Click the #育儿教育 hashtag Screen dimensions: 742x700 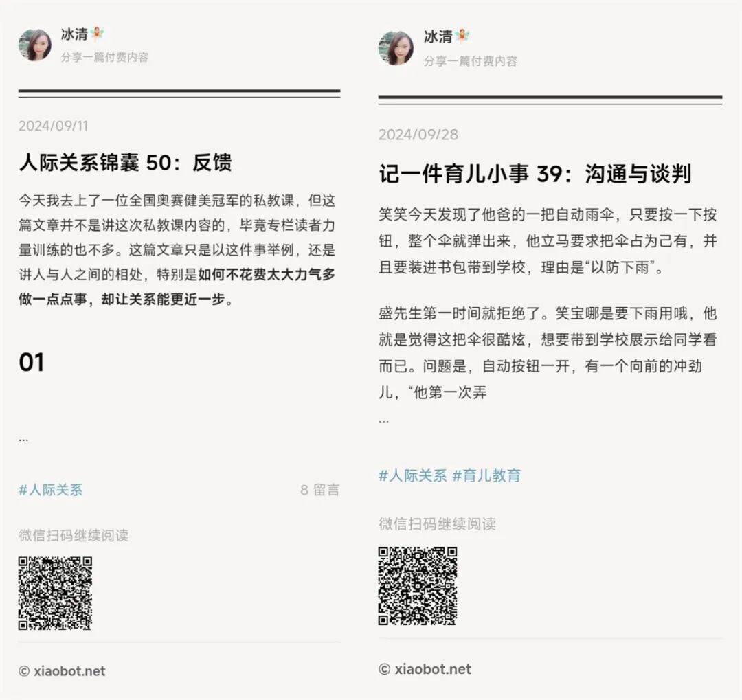pos(487,475)
